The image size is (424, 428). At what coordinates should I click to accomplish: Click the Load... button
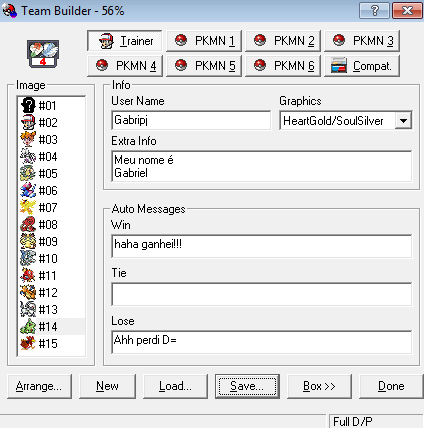click(175, 386)
